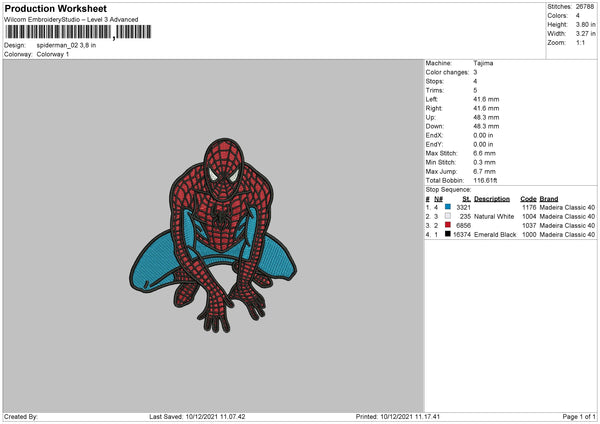This screenshot has width=600, height=424.
Task: Click the red thread color swatch
Action: tap(448, 225)
